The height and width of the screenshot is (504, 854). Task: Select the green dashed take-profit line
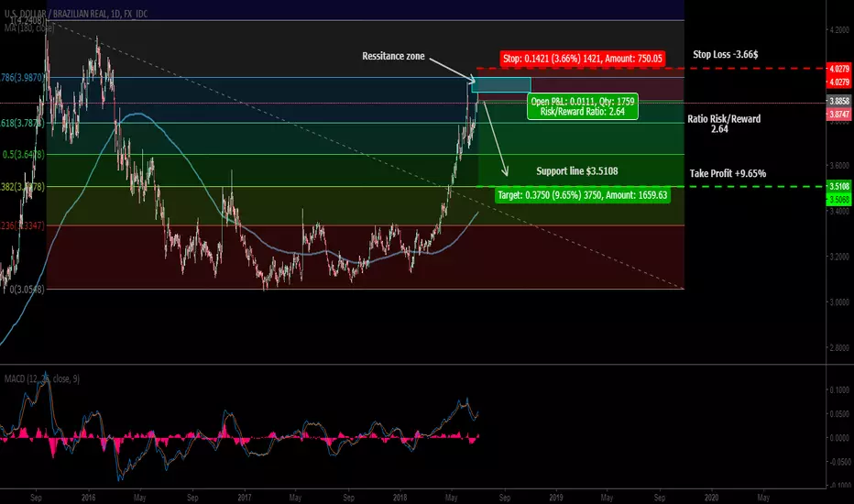click(x=651, y=186)
